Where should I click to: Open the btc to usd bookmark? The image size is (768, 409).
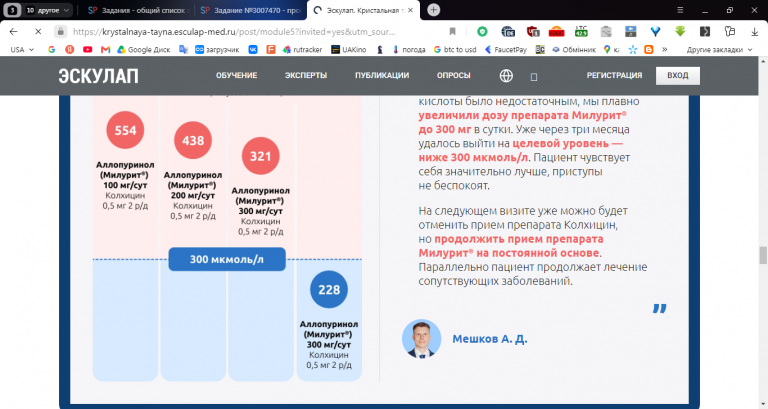tap(455, 49)
